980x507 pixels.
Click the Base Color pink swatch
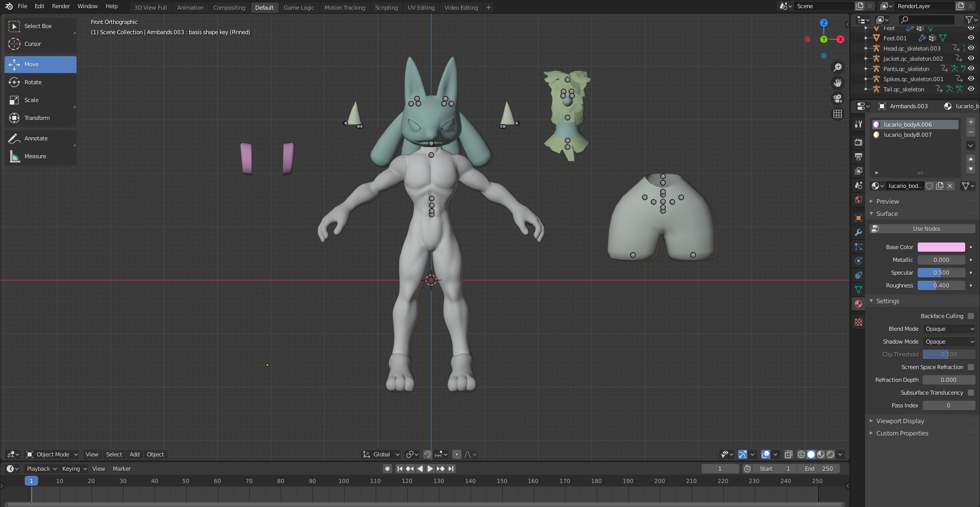coord(941,247)
